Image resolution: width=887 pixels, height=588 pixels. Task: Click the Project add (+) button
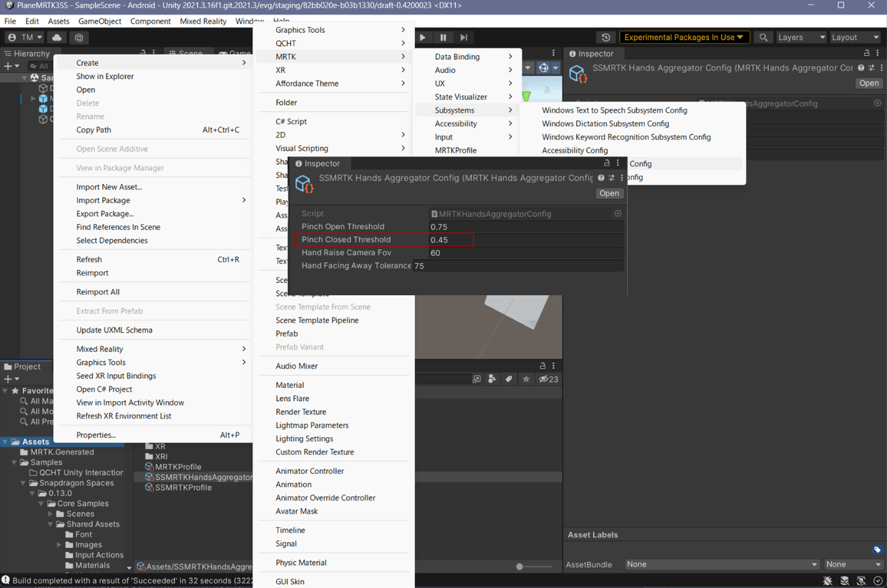click(x=11, y=379)
